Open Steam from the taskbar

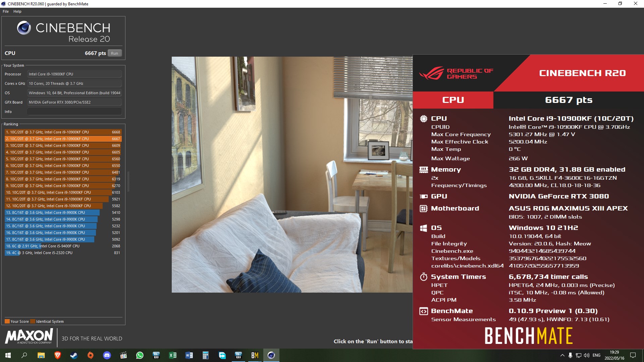74,355
